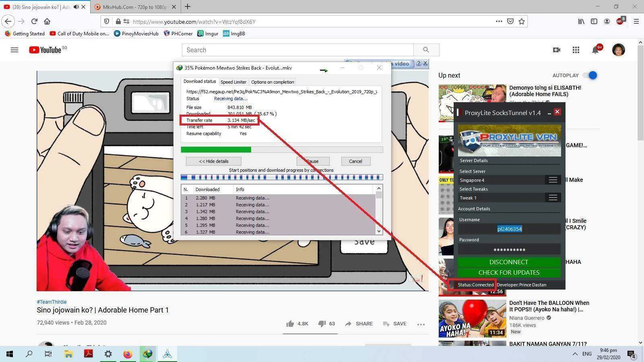Toggle the Autoplay switch off
The width and height of the screenshot is (644, 362).
[590, 75]
